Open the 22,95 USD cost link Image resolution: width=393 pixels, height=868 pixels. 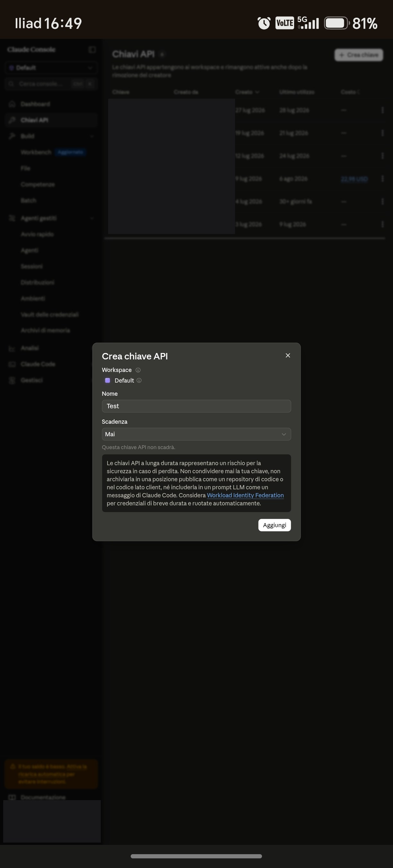click(x=354, y=179)
